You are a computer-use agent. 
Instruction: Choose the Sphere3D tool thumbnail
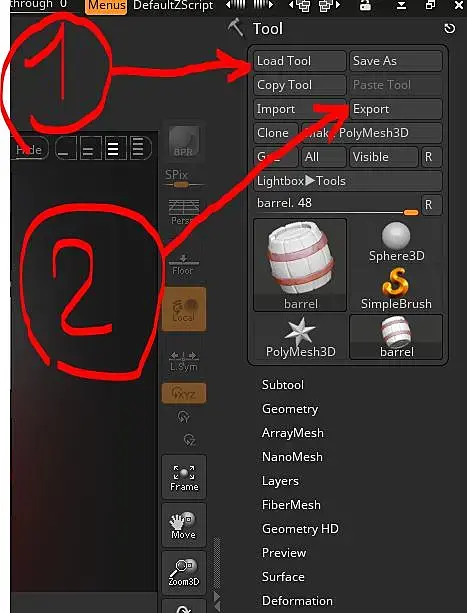coord(396,242)
